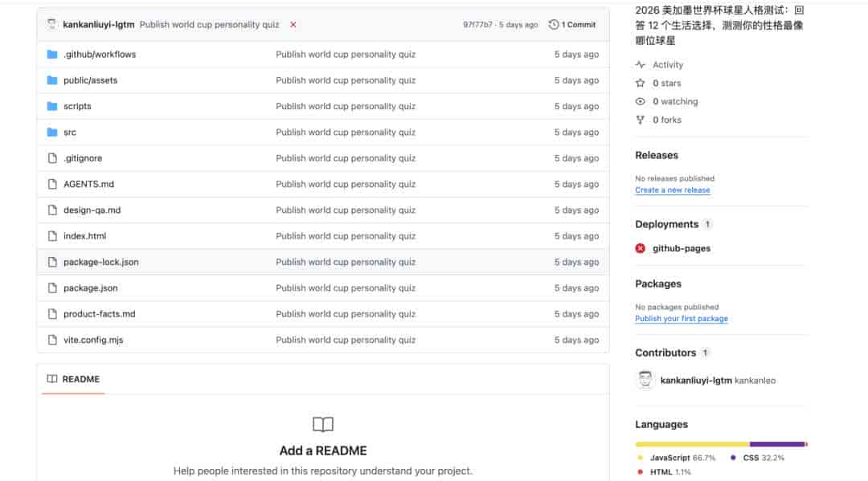This screenshot has height=481, width=868.
Task: Click the red failed github-pages deployment icon
Action: click(x=641, y=248)
